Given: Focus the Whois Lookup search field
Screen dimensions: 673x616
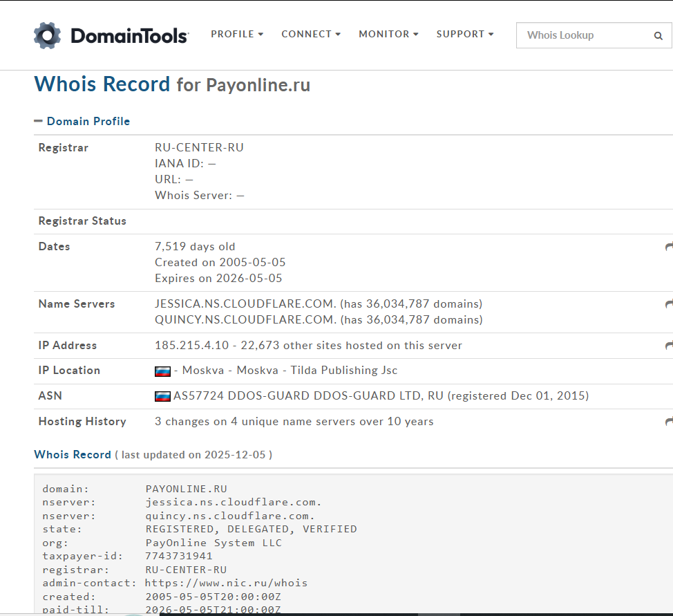Looking at the screenshot, I should 584,35.
